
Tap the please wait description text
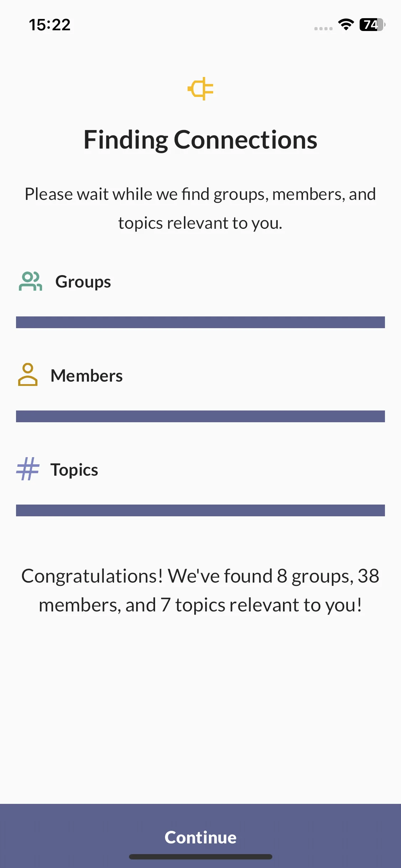(200, 208)
